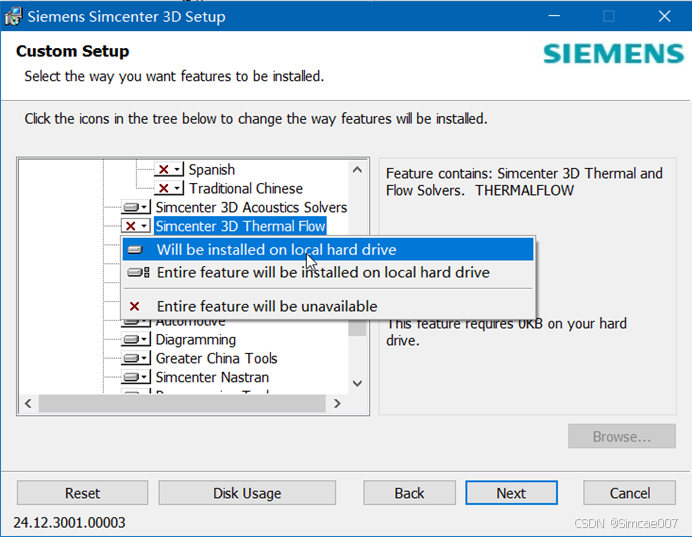The width and height of the screenshot is (692, 537).
Task: Proceed with the Next button
Action: [x=511, y=493]
